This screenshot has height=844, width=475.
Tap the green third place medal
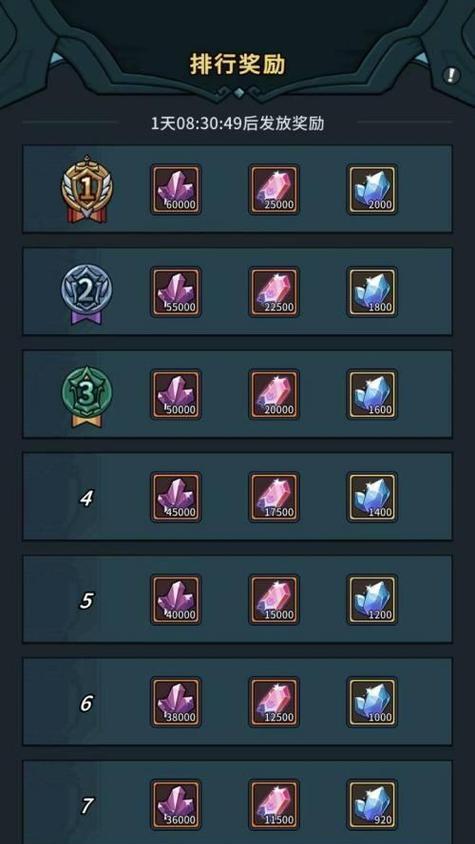[86, 396]
